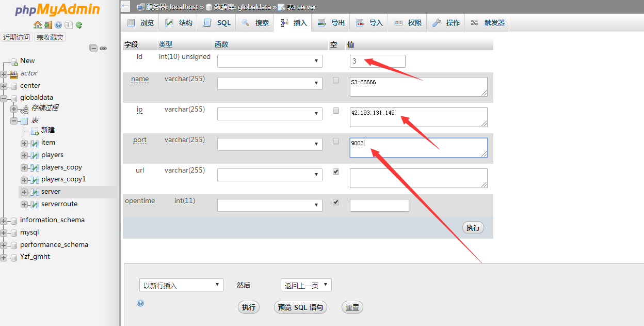Open the documentation question mark icon in sidebar
This screenshot has width=644, height=326.
tap(58, 25)
